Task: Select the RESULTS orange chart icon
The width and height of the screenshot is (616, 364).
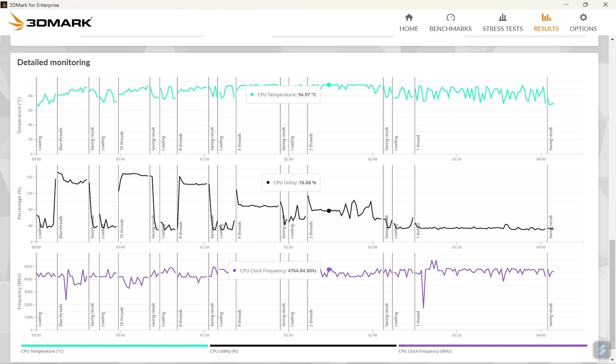Action: coord(546,17)
